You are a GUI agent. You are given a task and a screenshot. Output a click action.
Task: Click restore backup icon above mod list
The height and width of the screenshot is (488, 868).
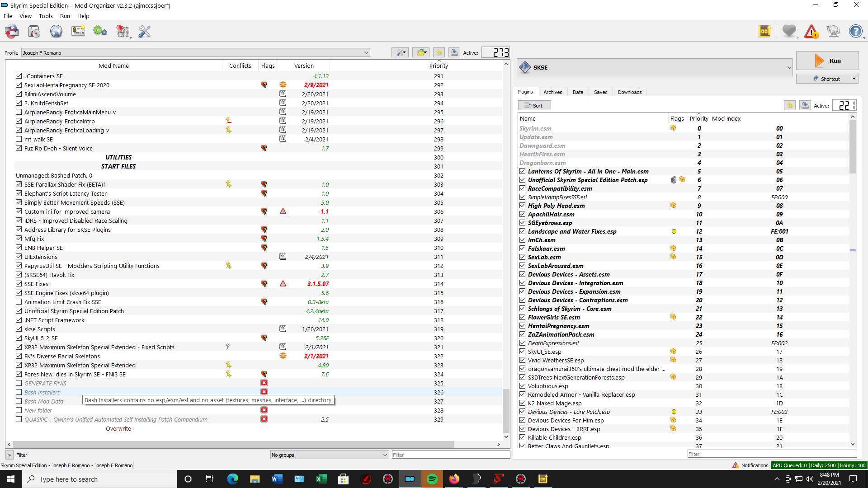pyautogui.click(x=439, y=53)
